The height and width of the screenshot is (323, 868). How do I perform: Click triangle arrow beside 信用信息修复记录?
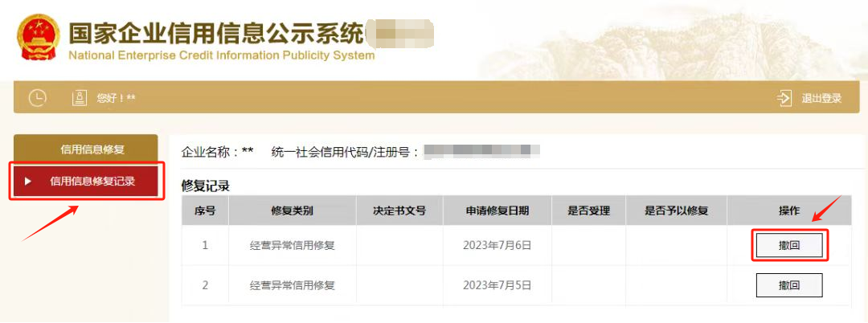tap(28, 181)
